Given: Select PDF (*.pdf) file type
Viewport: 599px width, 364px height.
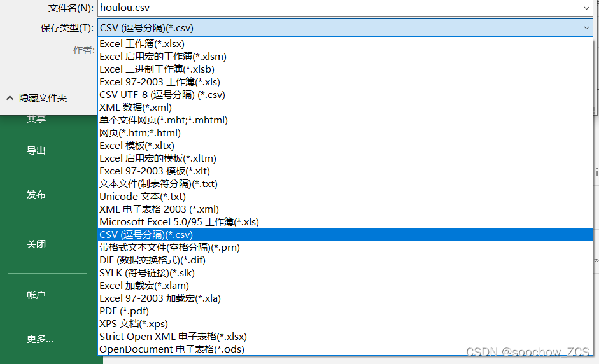Looking at the screenshot, I should point(345,311).
